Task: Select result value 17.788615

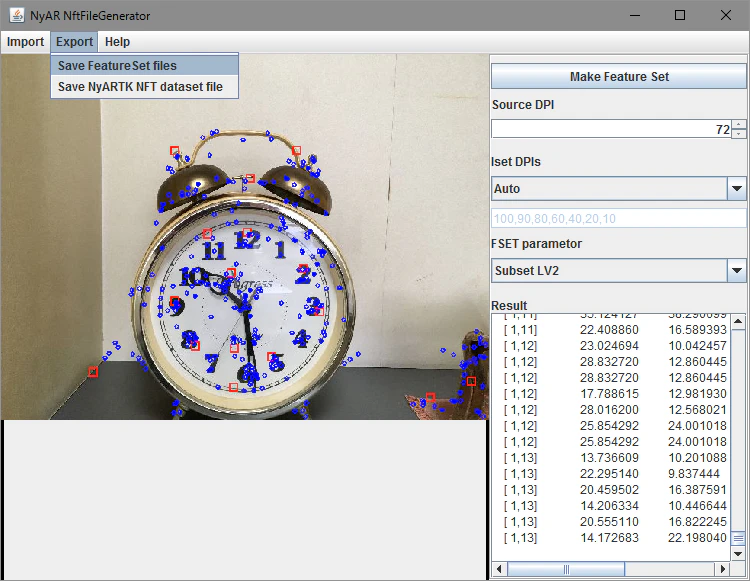Action: (x=609, y=394)
